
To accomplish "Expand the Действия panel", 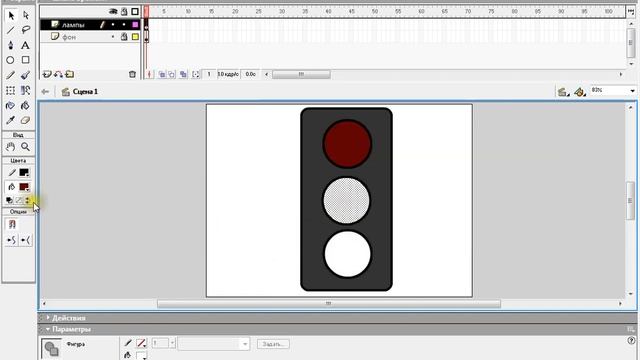I will (x=48, y=318).
